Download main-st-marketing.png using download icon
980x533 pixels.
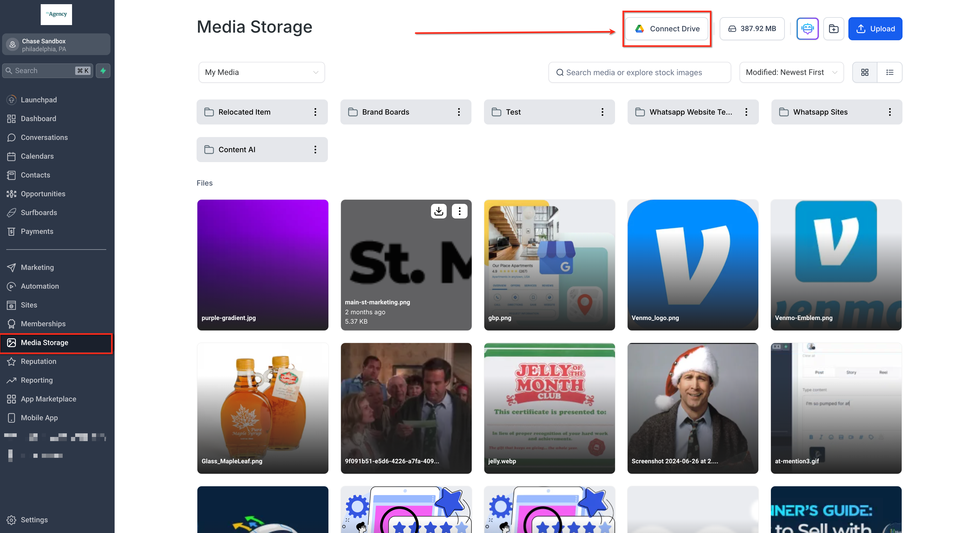pyautogui.click(x=439, y=211)
